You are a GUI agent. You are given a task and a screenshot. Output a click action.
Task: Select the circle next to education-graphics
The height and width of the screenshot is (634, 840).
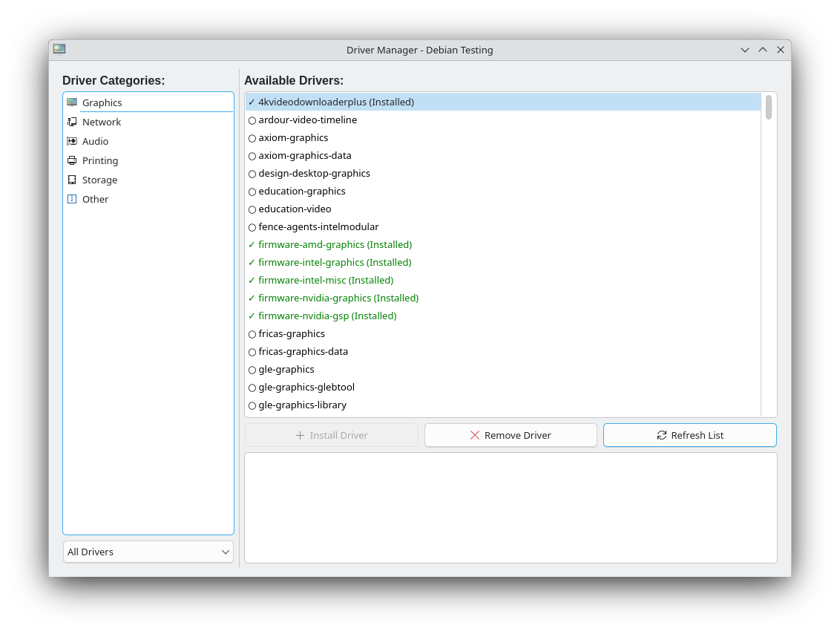pyautogui.click(x=252, y=192)
